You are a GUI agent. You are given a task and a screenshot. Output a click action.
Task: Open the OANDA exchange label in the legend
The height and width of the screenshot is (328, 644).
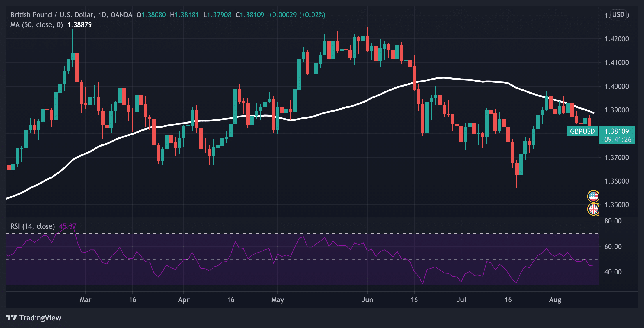click(x=122, y=15)
